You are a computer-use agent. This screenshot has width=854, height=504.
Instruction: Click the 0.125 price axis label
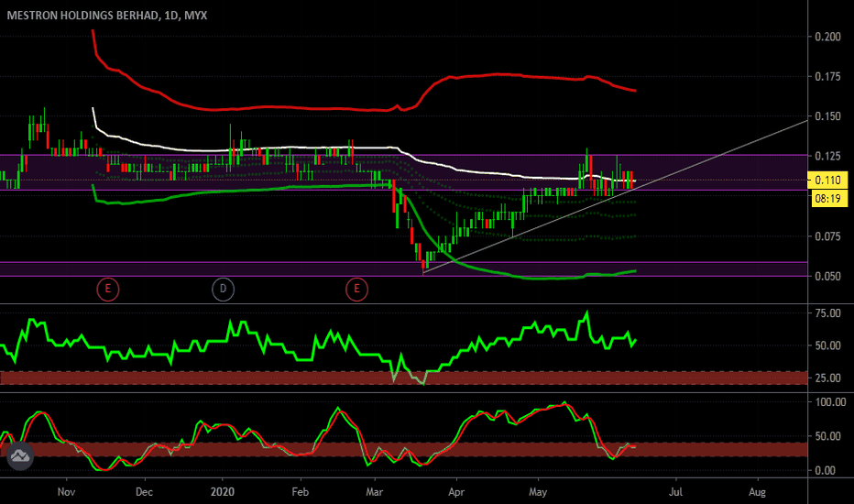[827, 157]
